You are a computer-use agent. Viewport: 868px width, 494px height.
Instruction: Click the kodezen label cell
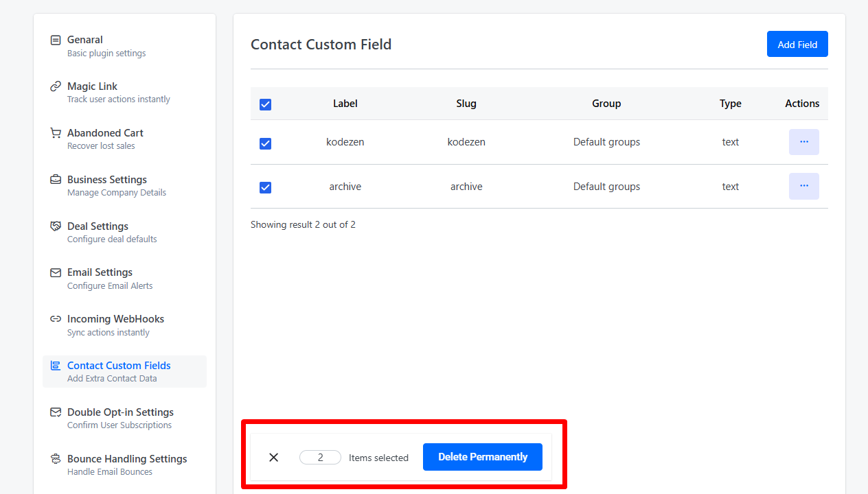tap(345, 142)
